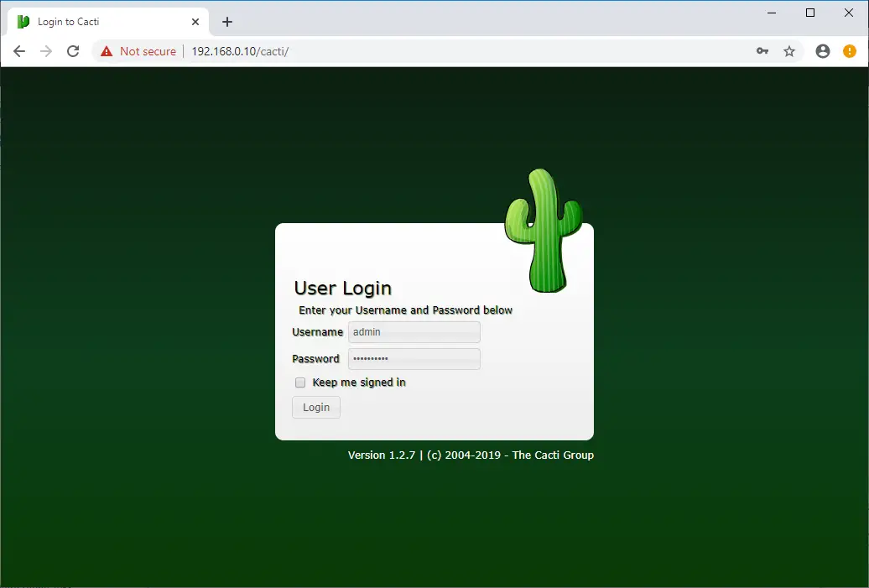
Task: Click the Username label
Action: (318, 332)
